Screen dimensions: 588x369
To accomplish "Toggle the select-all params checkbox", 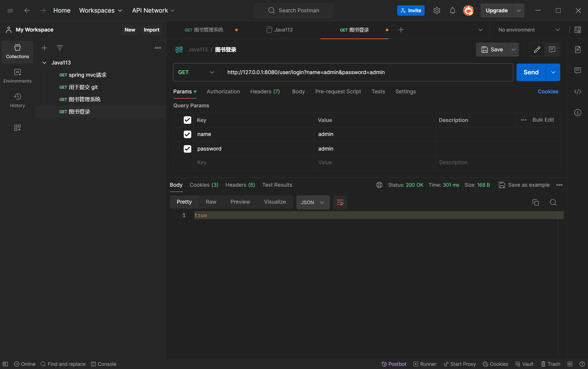I will click(x=187, y=120).
